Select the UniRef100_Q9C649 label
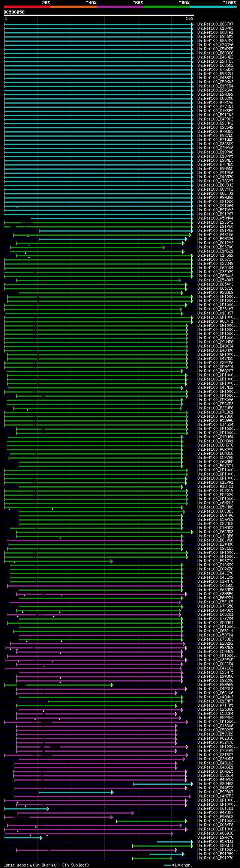 point(215,128)
